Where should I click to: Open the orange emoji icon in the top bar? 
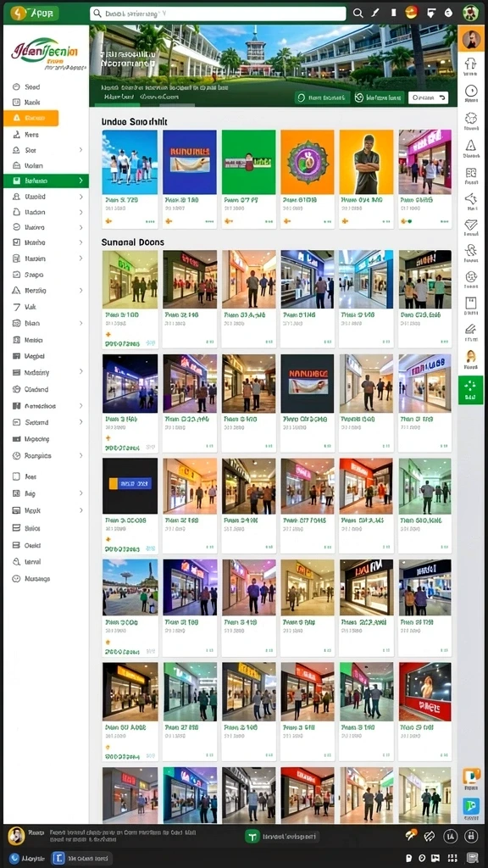[x=411, y=13]
